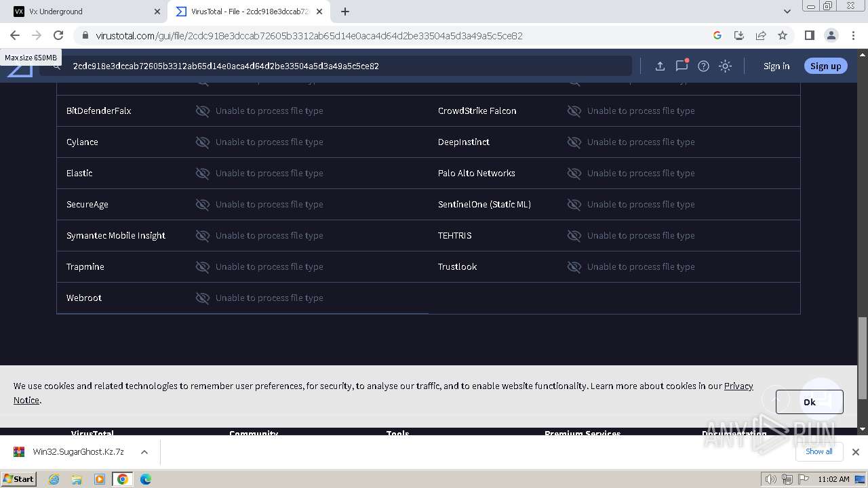Click the DeepInstinct engine name
The width and height of the screenshot is (868, 488).
(464, 142)
